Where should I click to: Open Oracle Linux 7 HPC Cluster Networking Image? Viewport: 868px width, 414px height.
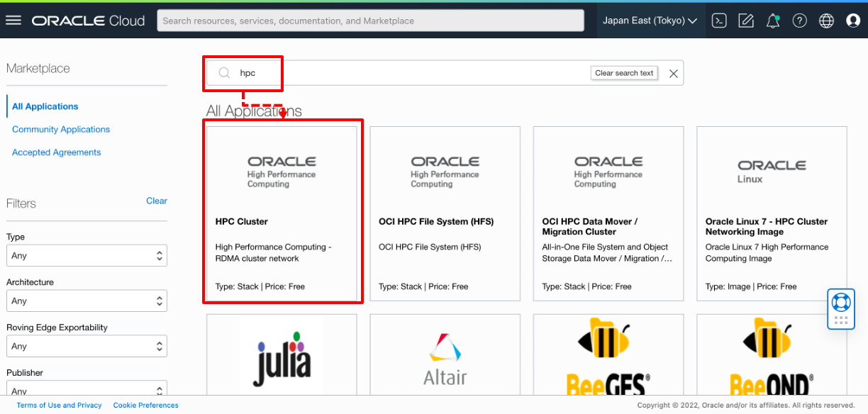[x=772, y=213]
